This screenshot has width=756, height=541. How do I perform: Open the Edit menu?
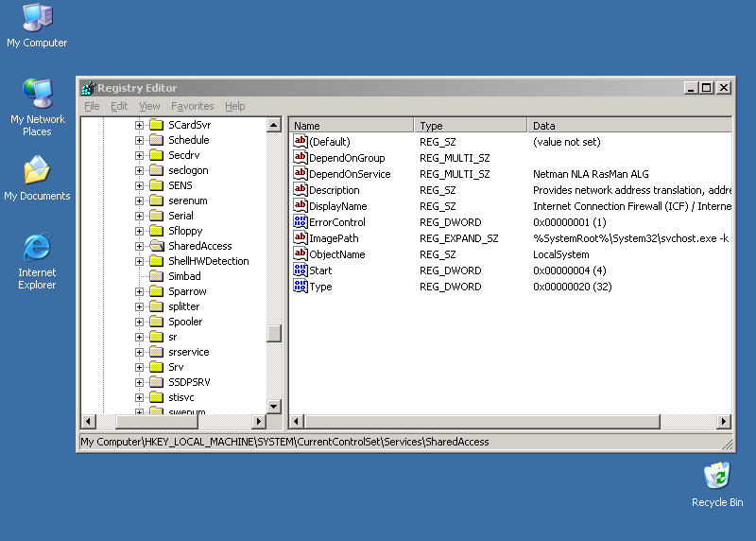click(119, 106)
